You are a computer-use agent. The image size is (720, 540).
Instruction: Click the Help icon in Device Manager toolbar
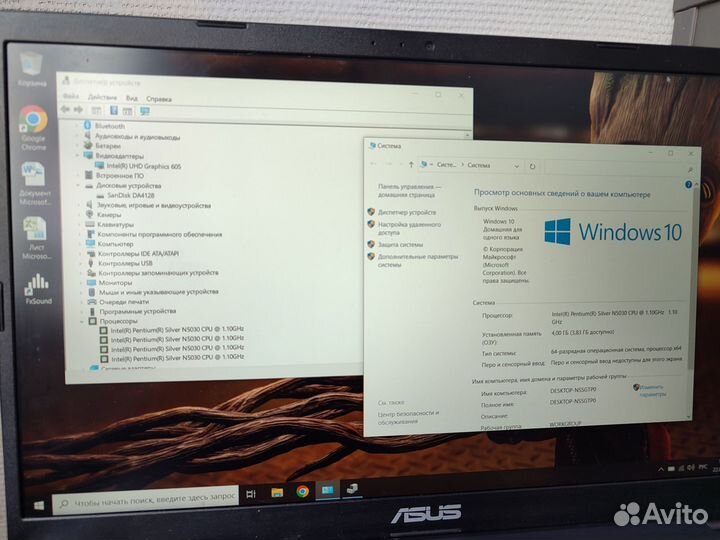(114, 110)
